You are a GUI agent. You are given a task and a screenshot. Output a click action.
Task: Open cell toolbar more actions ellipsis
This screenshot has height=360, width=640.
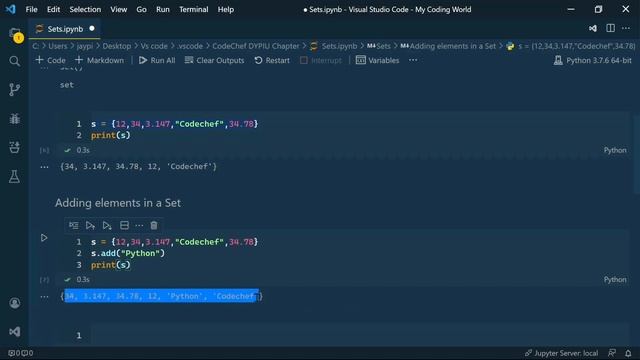point(139,225)
